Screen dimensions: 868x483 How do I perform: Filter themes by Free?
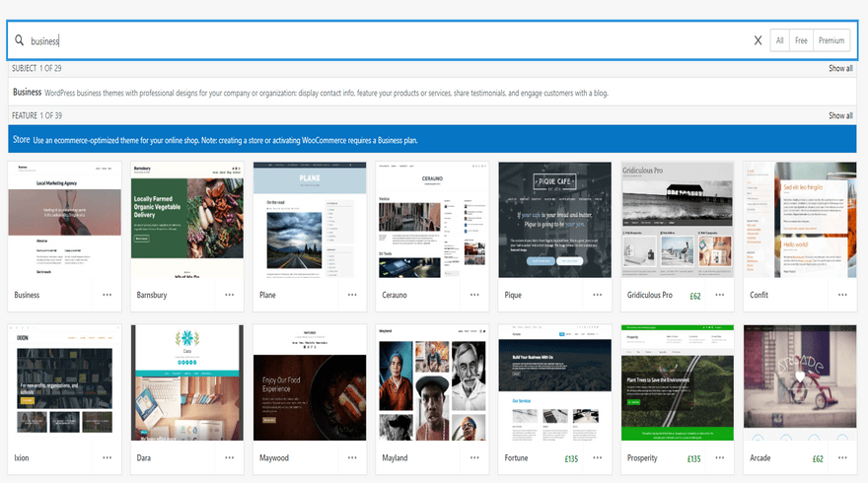coord(801,40)
